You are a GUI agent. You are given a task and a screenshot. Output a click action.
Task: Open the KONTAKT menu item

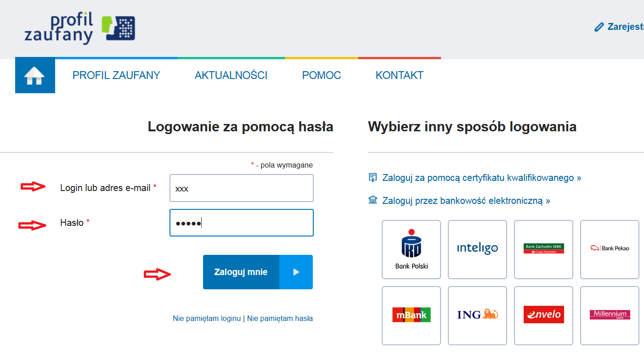click(x=400, y=75)
